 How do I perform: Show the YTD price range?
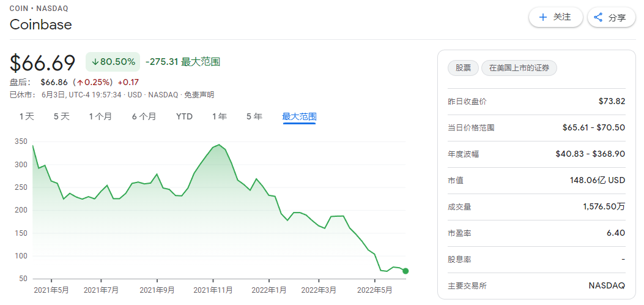(184, 116)
